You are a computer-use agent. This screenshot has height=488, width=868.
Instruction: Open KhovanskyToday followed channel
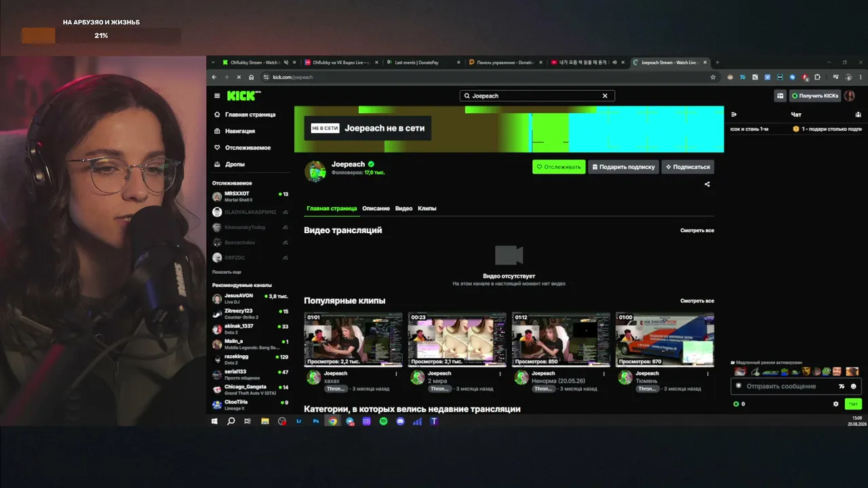tap(250, 227)
